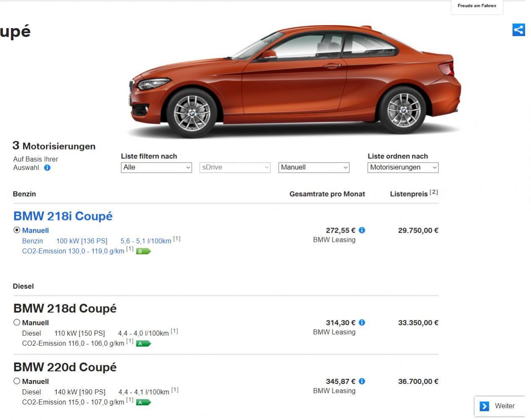This screenshot has height=420, width=531.
Task: Click footnote [2] next to Listenpreis
Action: coord(434,192)
